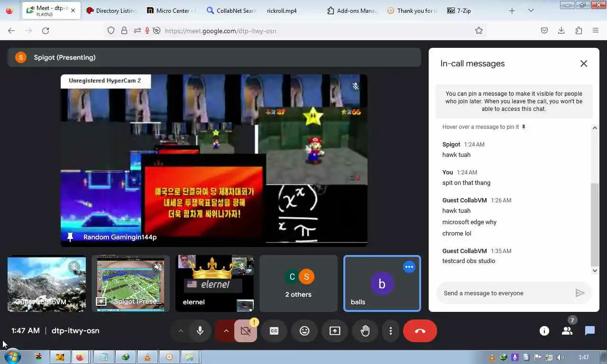
Task: Open a new browser tab
Action: click(512, 10)
